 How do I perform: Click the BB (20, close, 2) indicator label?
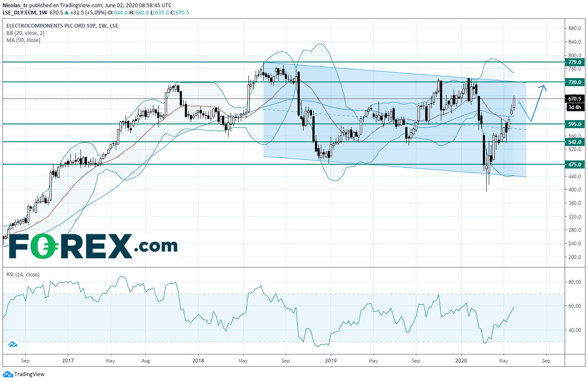(x=25, y=33)
